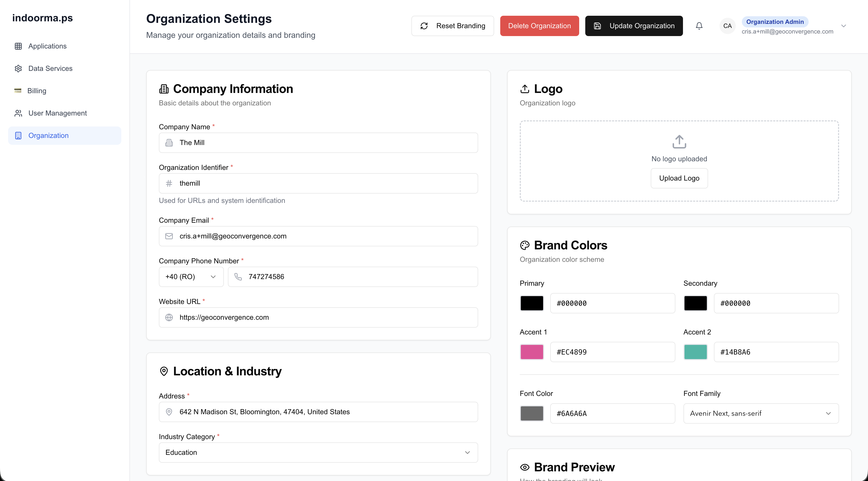The height and width of the screenshot is (481, 868).
Task: Click the save icon in Update Organization
Action: pyautogui.click(x=597, y=26)
